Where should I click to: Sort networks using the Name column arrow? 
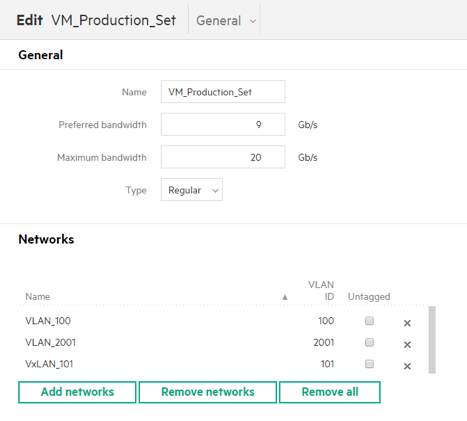point(285,297)
